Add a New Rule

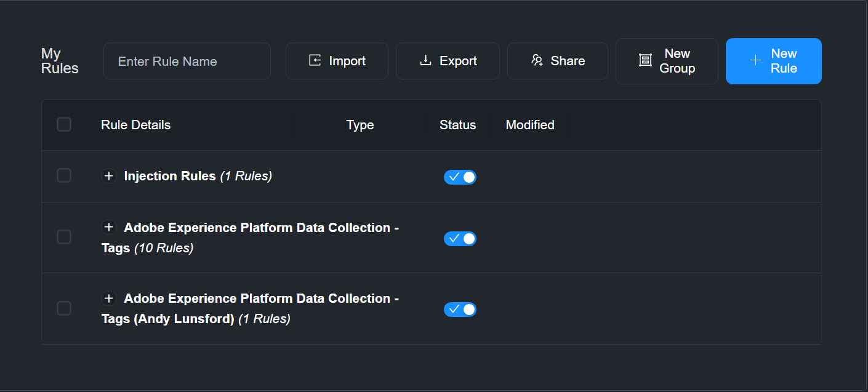(774, 61)
